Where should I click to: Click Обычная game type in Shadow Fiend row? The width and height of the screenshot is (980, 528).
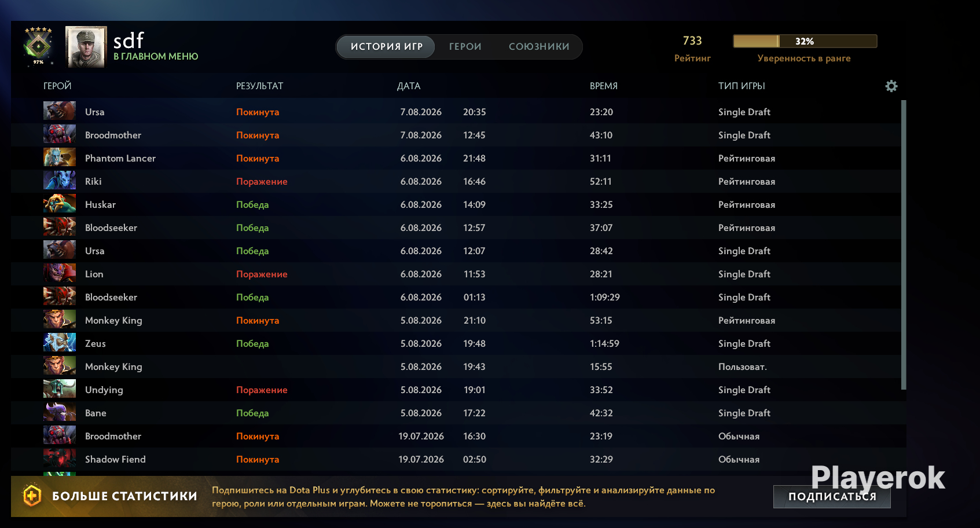[x=739, y=459]
